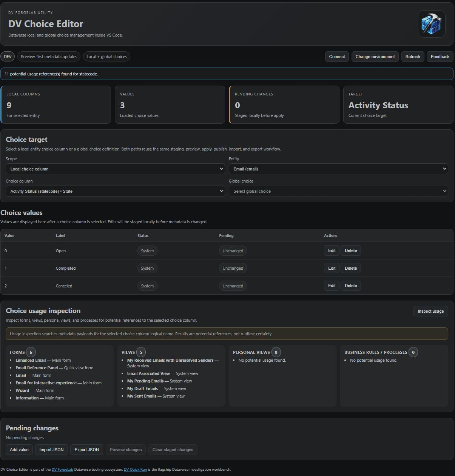Viewport: 455px width, 476px height.
Task: Click Local + global choices pill
Action: (x=106, y=57)
